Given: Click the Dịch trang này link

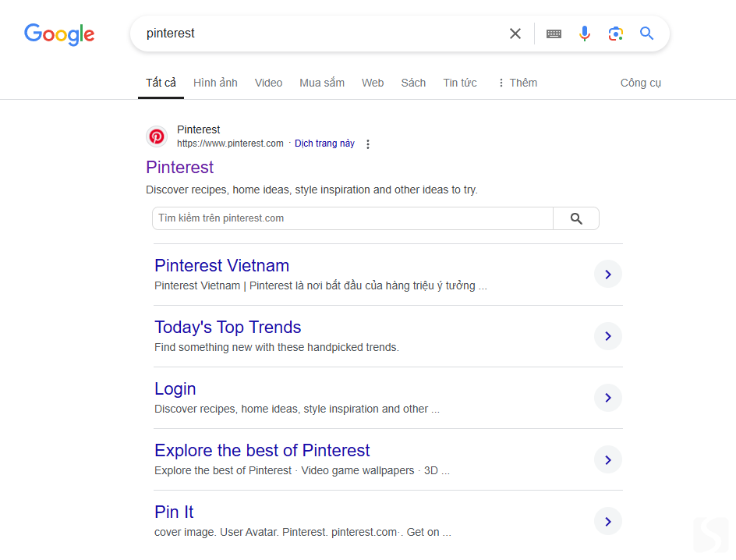Looking at the screenshot, I should click(x=324, y=144).
